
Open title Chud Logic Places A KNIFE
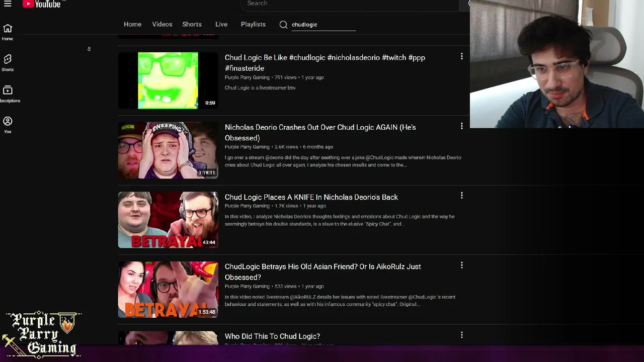coord(311,197)
